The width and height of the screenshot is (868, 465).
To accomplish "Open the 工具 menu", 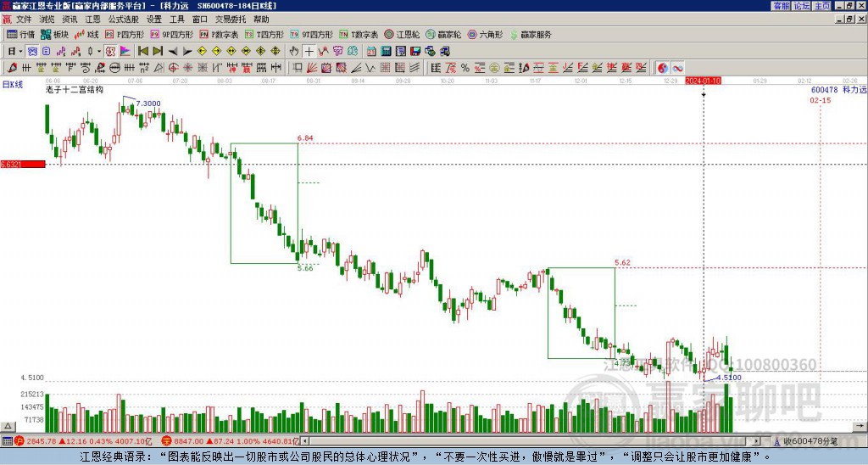I will (x=177, y=20).
